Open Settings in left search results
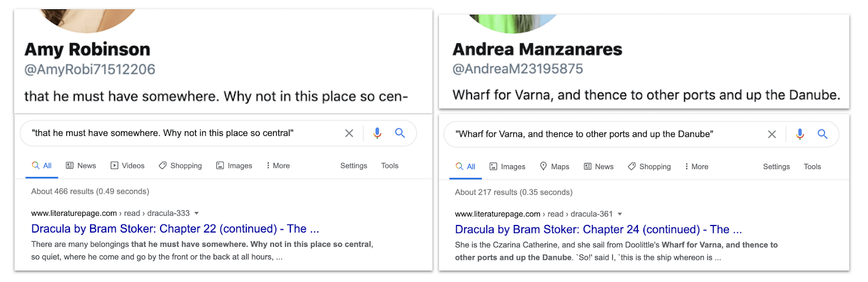The width and height of the screenshot is (868, 282). click(354, 166)
